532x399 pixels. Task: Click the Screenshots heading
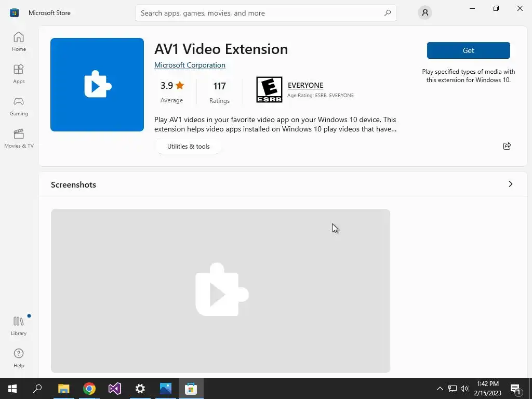tap(73, 184)
